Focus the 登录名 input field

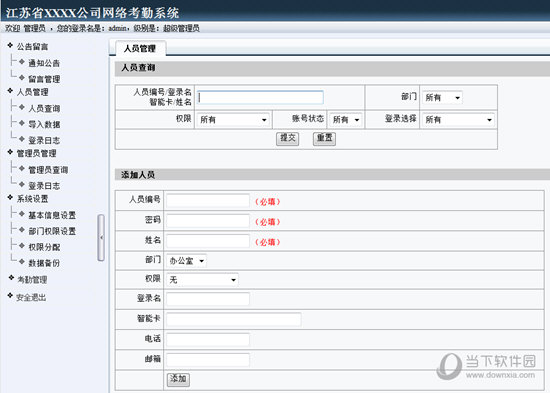pyautogui.click(x=208, y=299)
